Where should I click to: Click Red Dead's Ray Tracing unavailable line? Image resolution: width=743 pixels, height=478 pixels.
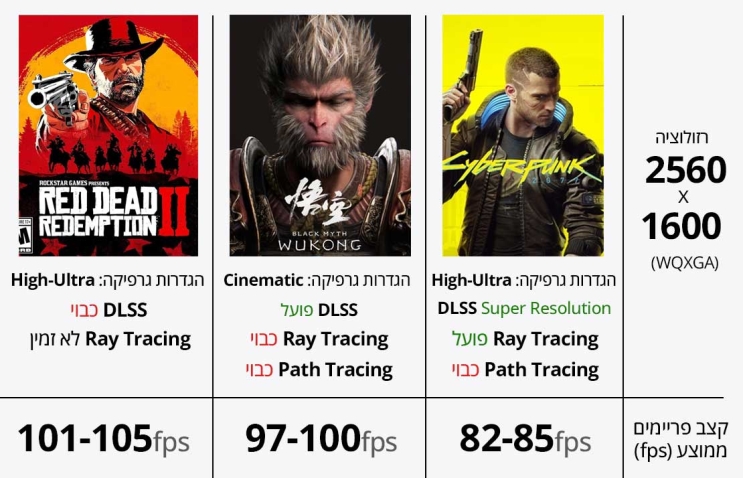pyautogui.click(x=108, y=339)
